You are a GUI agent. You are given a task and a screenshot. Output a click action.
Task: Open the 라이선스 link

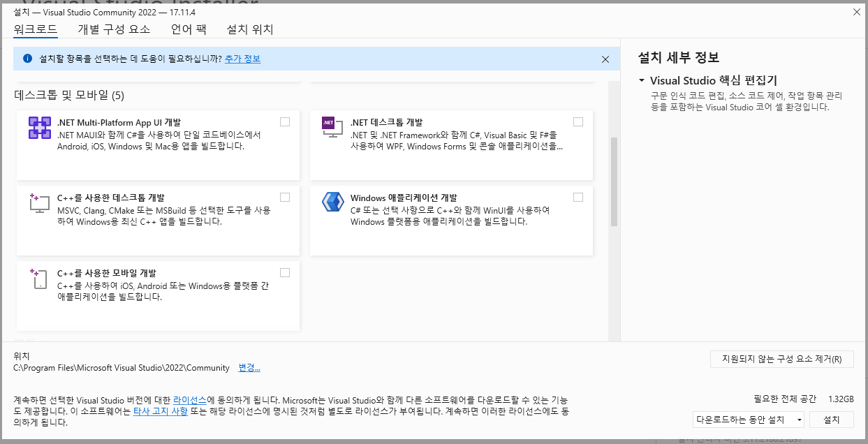tap(190, 401)
